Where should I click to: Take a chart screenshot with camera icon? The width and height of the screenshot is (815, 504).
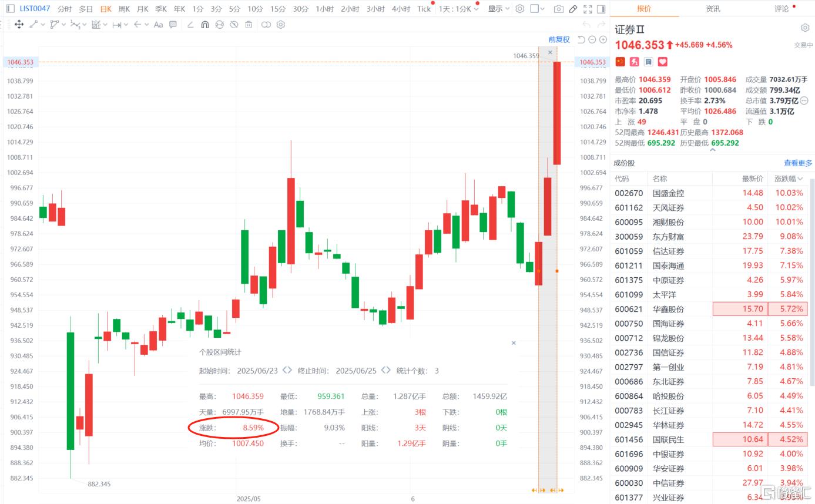(x=558, y=9)
